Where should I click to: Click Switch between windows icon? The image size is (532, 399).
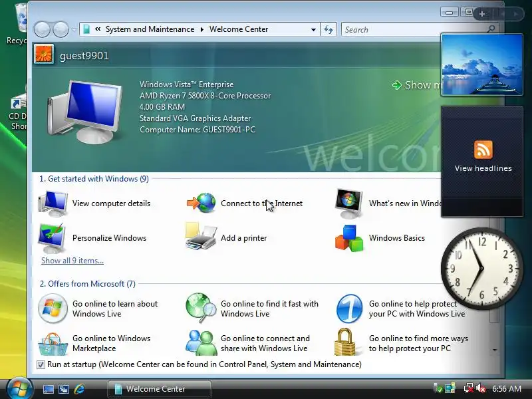(64, 389)
